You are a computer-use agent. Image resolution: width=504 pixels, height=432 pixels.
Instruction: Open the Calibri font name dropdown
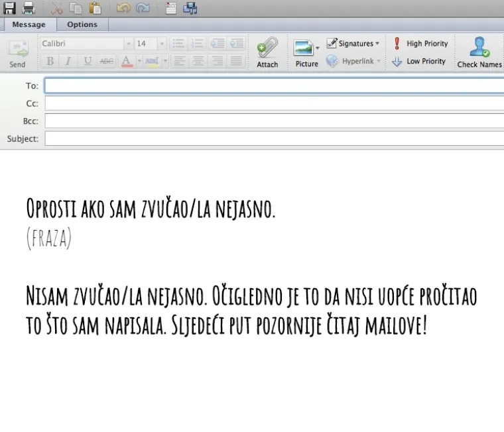[128, 44]
